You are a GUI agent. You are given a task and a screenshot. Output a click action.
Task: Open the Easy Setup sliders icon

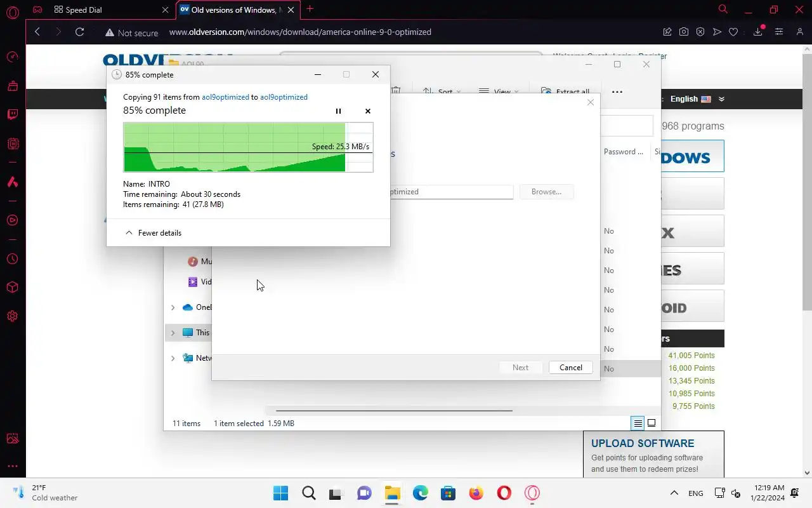779,32
